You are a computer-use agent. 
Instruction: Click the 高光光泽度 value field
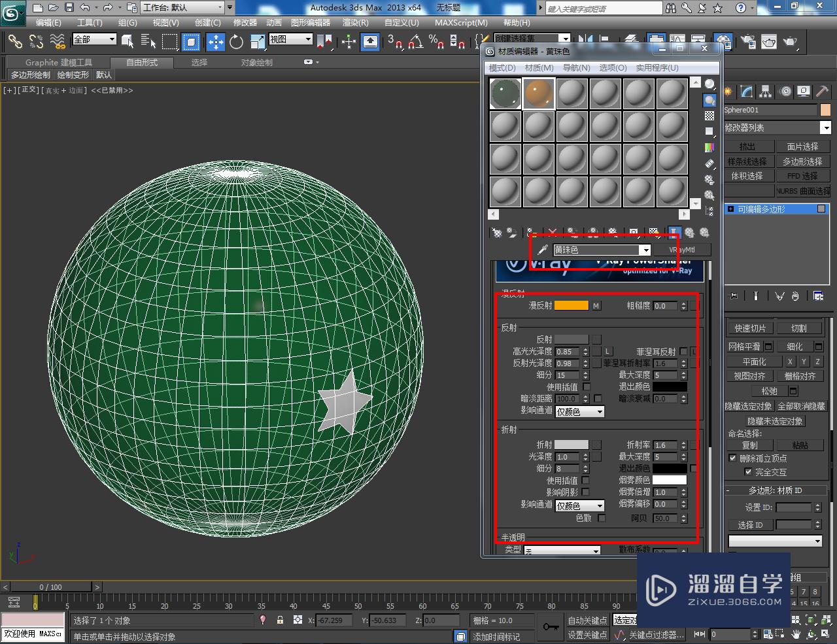tap(568, 352)
